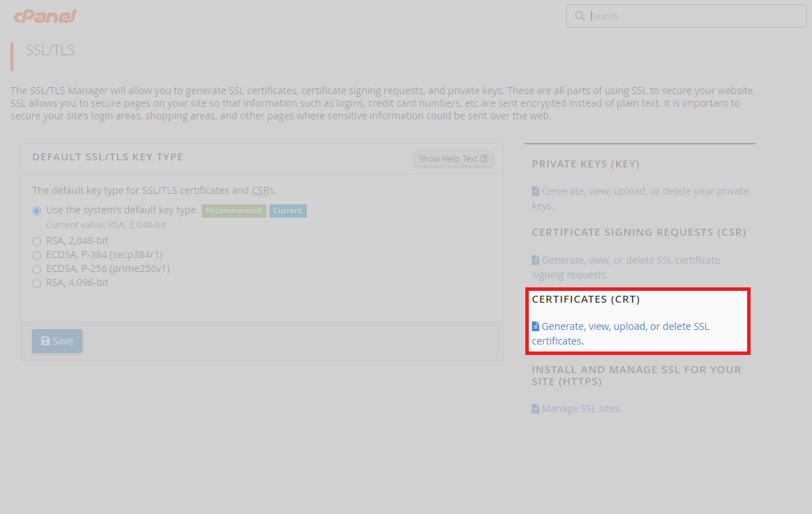
Task: Open SSL certificate signing requests link
Action: pyautogui.click(x=626, y=267)
